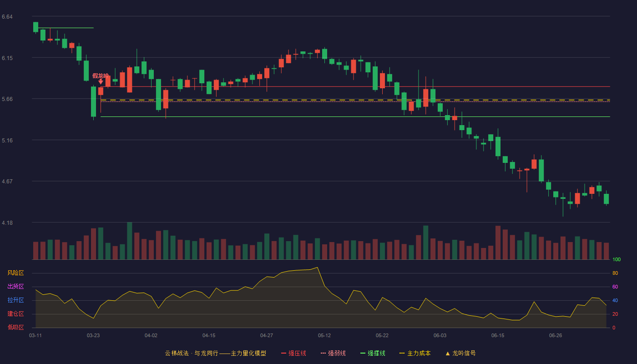
Task: Toggle the 强弱线 legend label
Action: pyautogui.click(x=337, y=353)
